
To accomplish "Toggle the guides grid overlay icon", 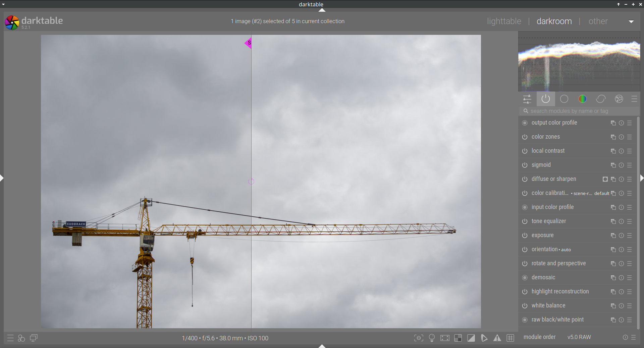I will coord(510,338).
